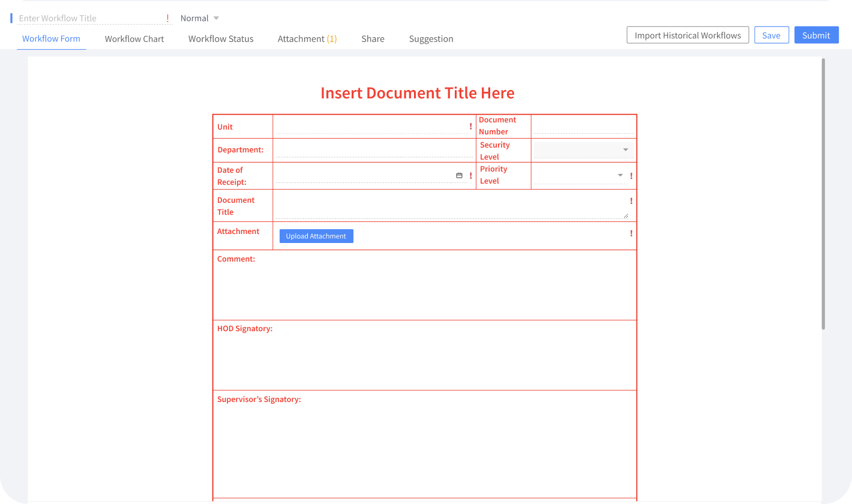The width and height of the screenshot is (852, 504).
Task: Go to the Suggestion tab
Action: tap(431, 38)
